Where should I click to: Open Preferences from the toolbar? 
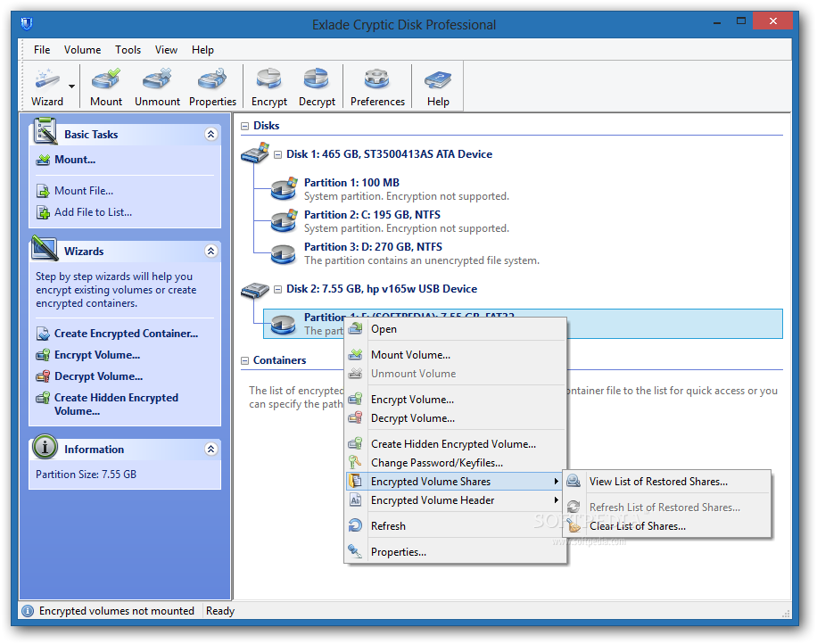377,87
